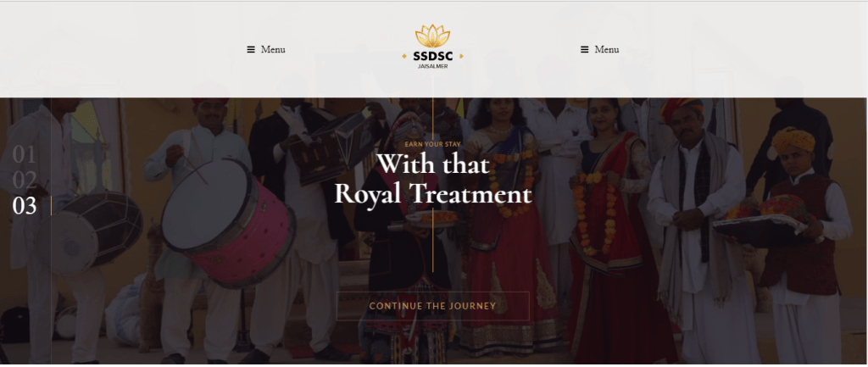Go to slide 01
Image resolution: width=868 pixels, height=367 pixels.
[x=24, y=156]
